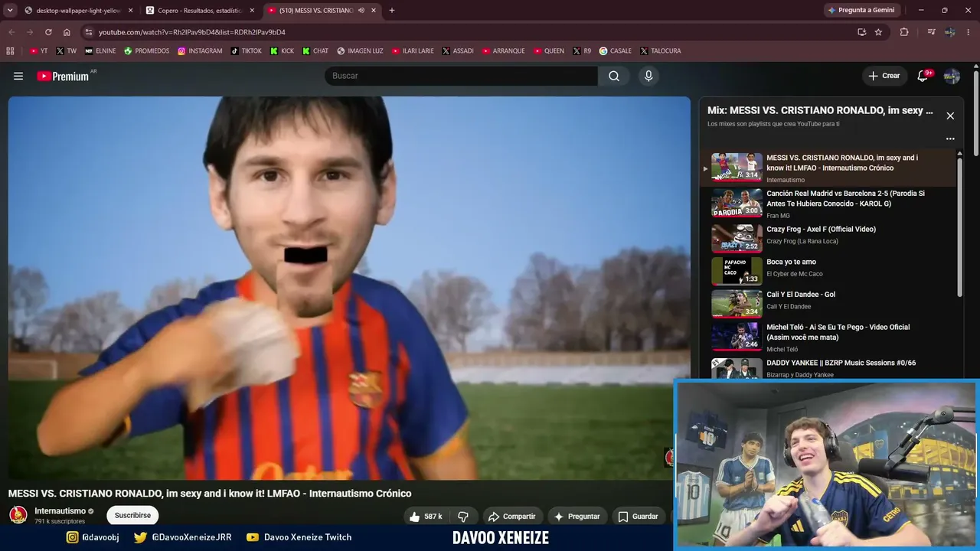Open Chrome profile avatar in toolbar
980x551 pixels.
tap(949, 32)
